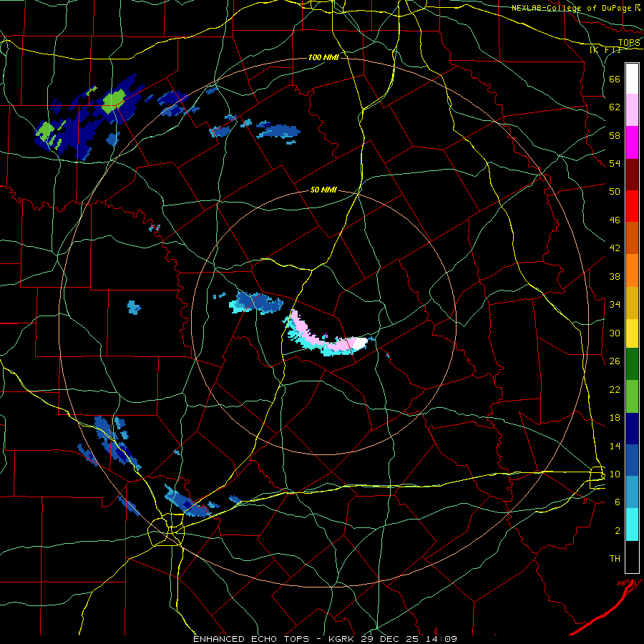This screenshot has height=644, width=644.
Task: Click legend value "42"
Action: [615, 248]
